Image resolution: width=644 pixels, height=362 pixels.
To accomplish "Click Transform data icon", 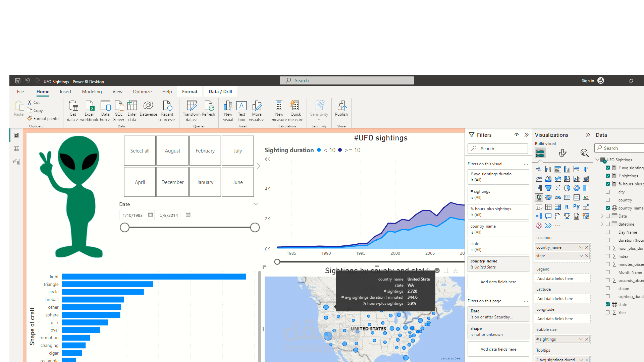I will pos(192,111).
